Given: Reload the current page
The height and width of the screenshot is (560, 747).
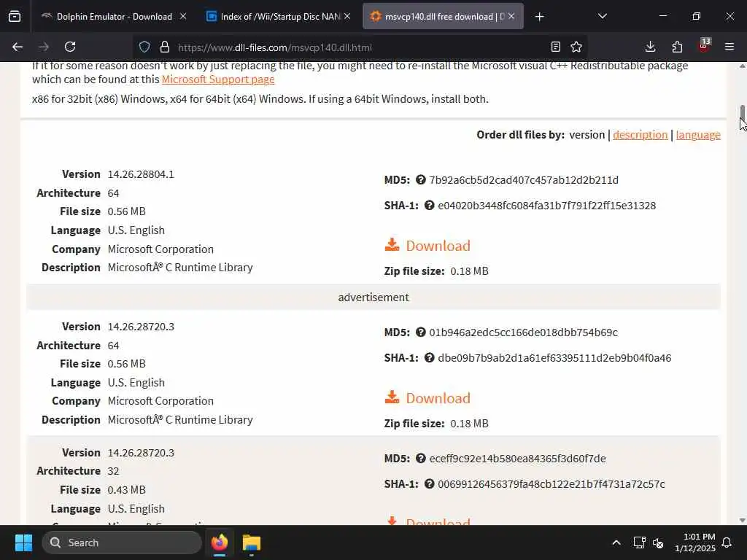Looking at the screenshot, I should (70, 47).
